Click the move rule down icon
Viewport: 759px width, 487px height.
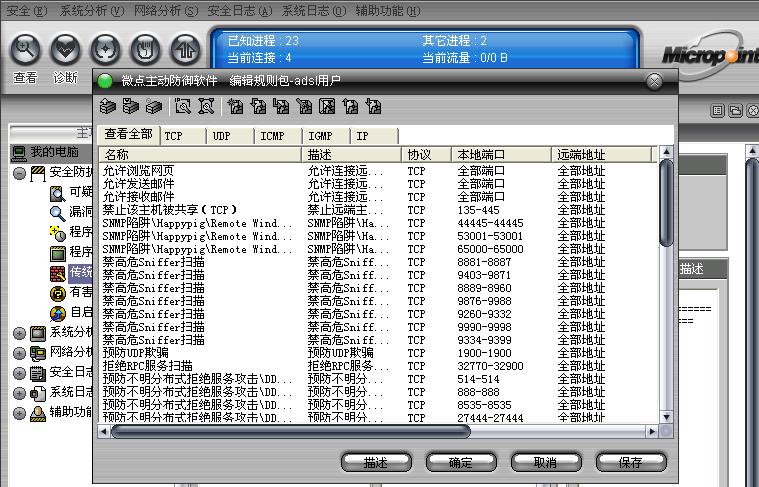tap(374, 106)
